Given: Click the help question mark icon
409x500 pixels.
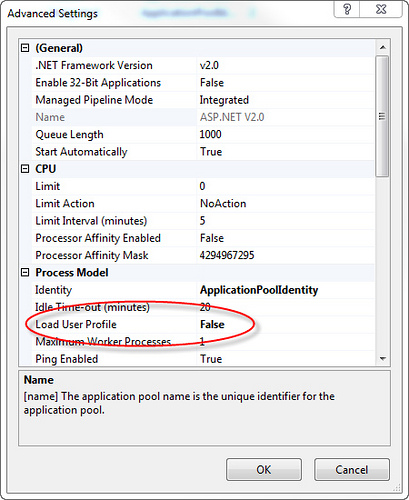Looking at the screenshot, I should point(347,9).
